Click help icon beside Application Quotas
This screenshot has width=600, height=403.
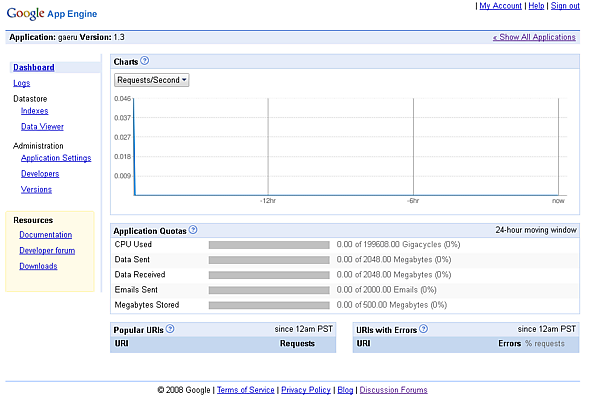click(193, 230)
